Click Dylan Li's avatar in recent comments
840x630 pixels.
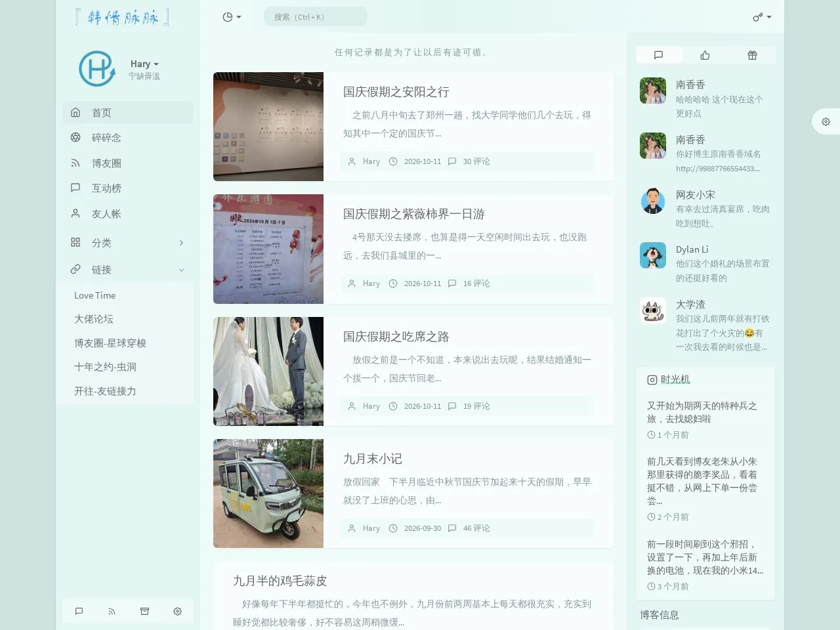tap(652, 255)
